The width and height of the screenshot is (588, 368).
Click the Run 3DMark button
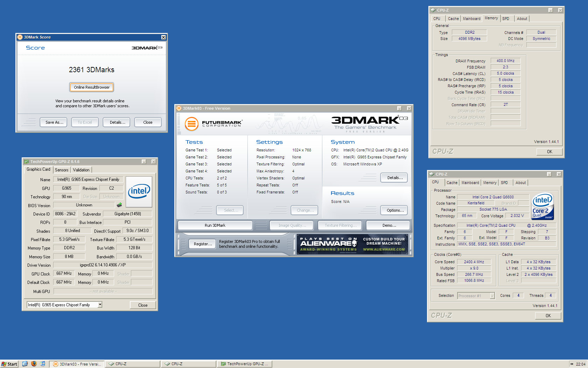pyautogui.click(x=215, y=225)
